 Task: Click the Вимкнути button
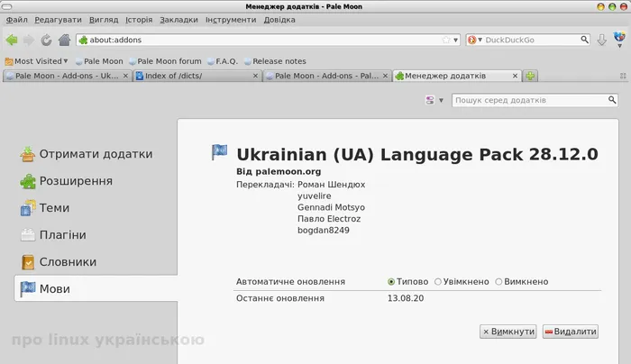(x=508, y=332)
